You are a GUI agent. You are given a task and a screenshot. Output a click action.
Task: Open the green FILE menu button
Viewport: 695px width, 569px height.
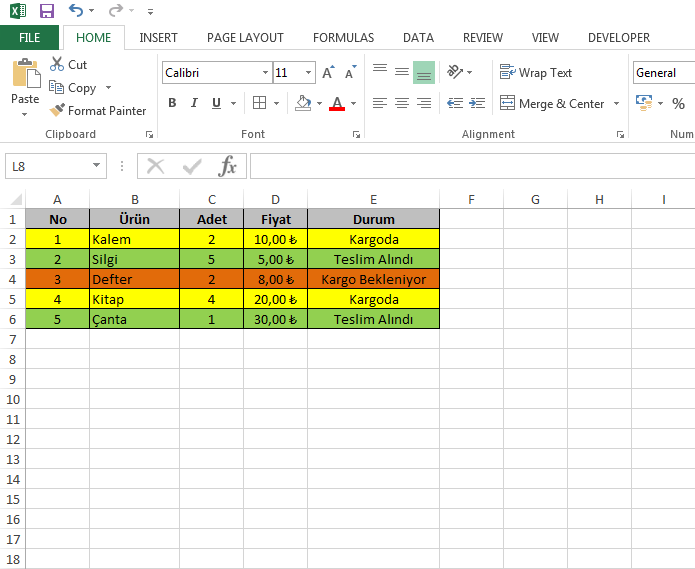click(x=30, y=38)
